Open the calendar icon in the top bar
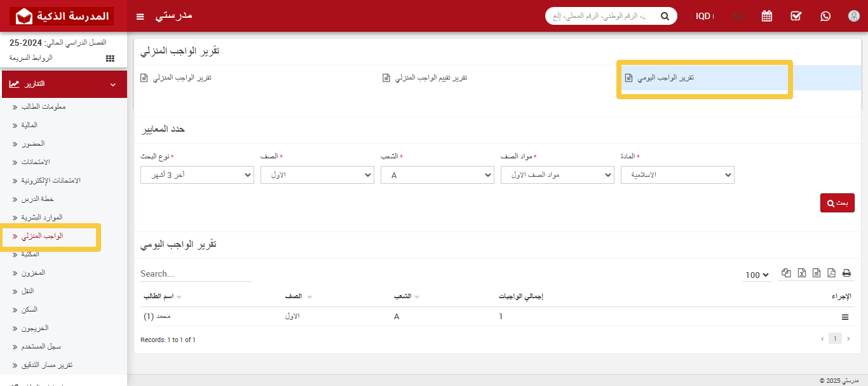The height and width of the screenshot is (386, 868). pyautogui.click(x=766, y=15)
